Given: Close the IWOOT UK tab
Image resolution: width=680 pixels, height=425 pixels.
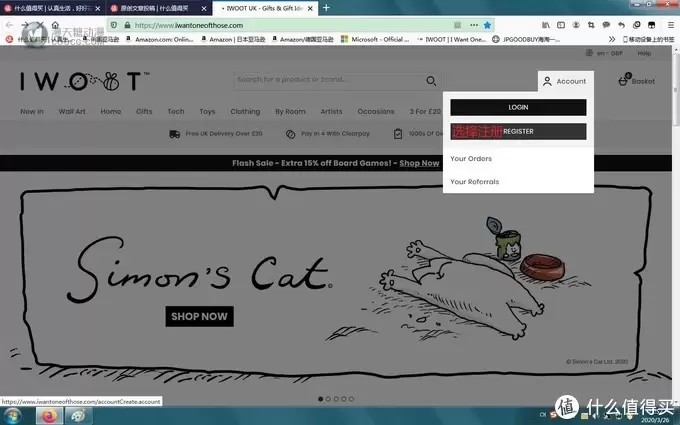Looking at the screenshot, I should click(310, 8).
